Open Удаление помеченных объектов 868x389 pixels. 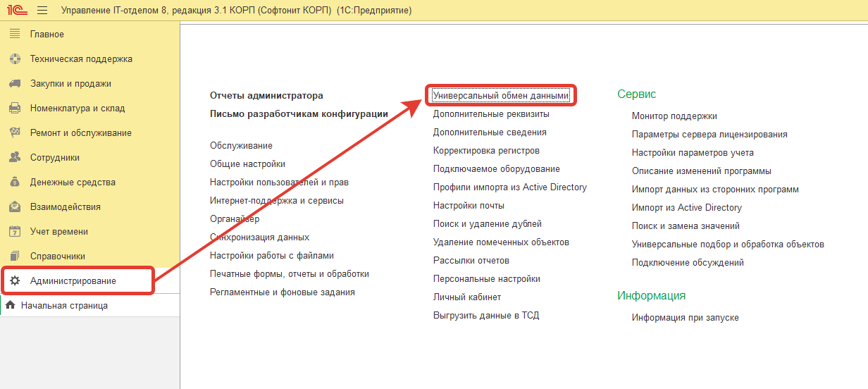click(501, 242)
